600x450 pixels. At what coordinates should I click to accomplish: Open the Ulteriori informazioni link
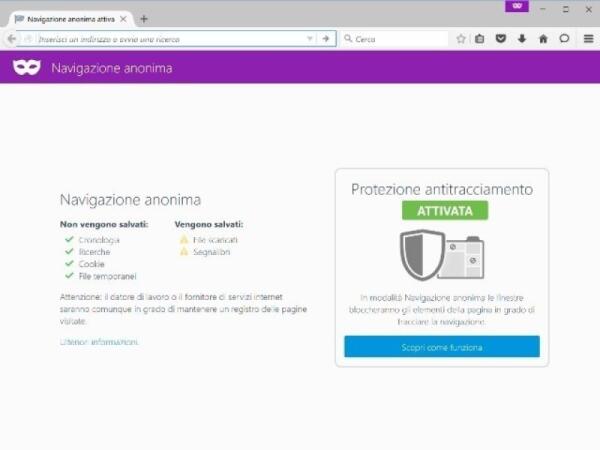point(99,342)
